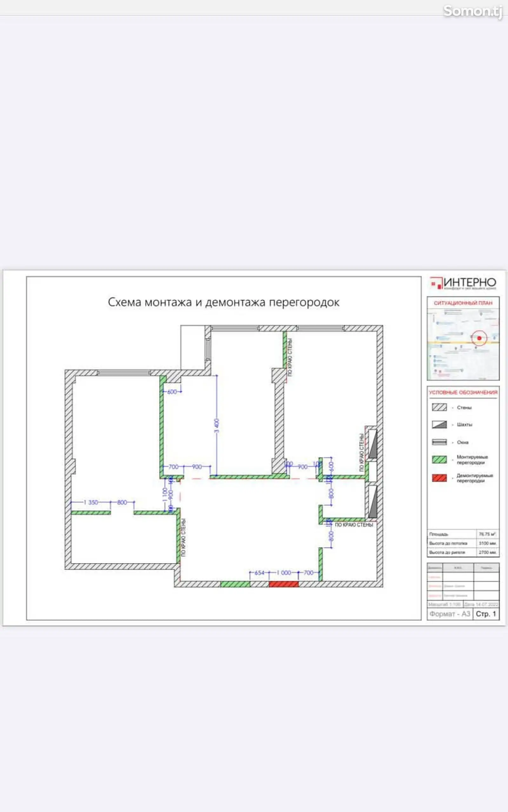The height and width of the screenshot is (812, 508).
Task: Click the 700 dimension left of 900 under 3 400
Action: (173, 466)
